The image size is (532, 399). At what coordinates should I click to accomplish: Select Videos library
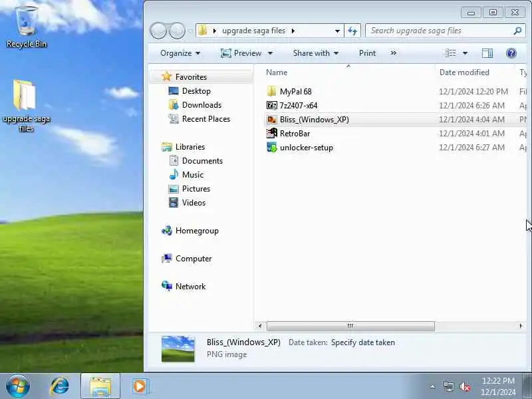(194, 203)
